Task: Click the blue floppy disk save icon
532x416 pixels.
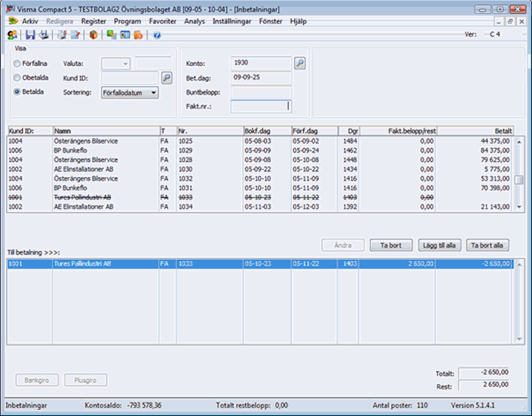Action: pyautogui.click(x=30, y=35)
